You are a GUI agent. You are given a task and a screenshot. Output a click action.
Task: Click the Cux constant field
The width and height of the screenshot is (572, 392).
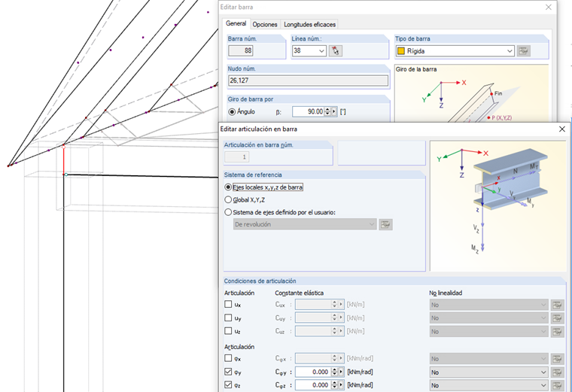[x=312, y=305]
